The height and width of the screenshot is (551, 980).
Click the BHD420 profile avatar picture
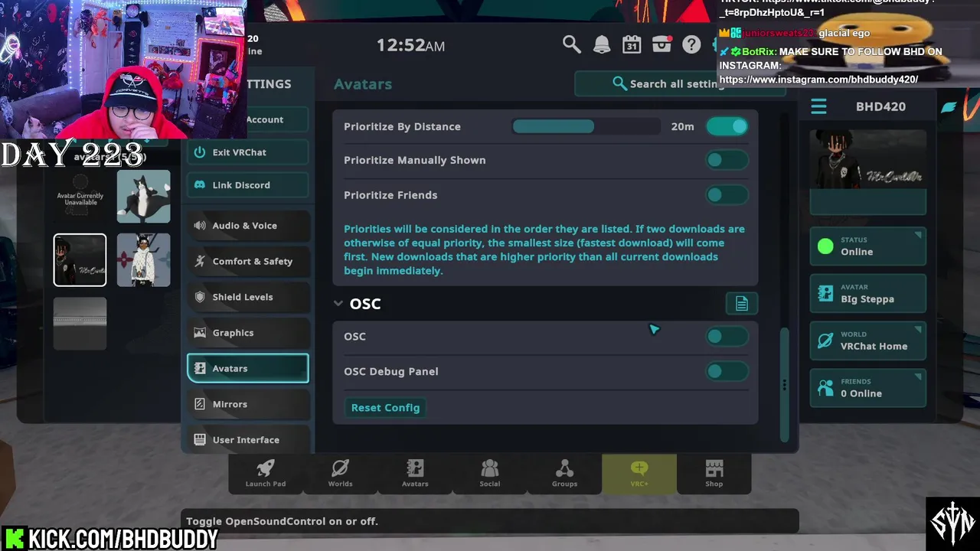867,159
